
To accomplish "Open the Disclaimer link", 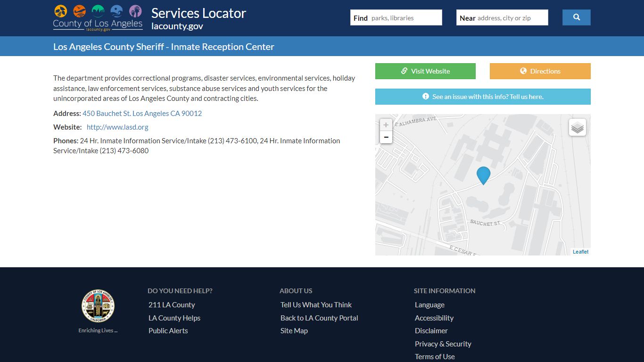I will 431,331.
